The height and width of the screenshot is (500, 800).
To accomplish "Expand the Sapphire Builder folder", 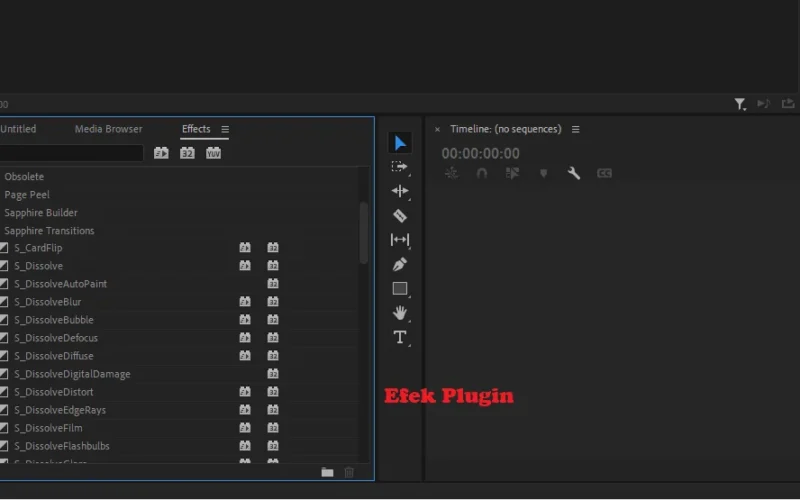I will (41, 213).
